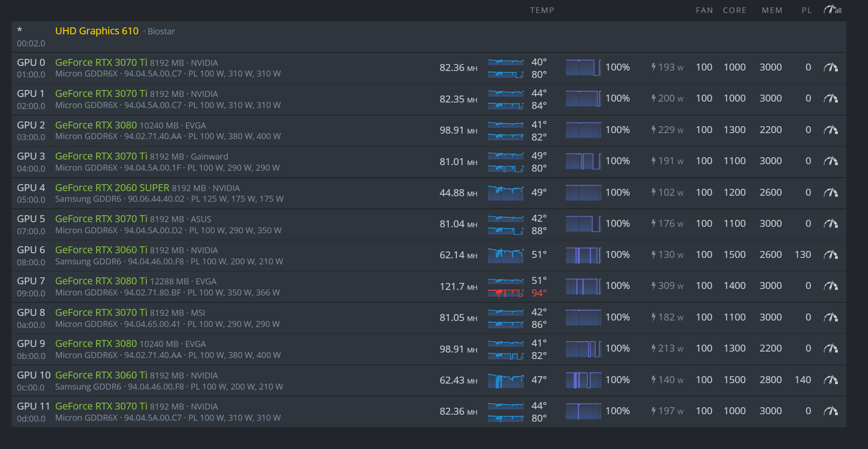Open the speedometer icon on GPU 9 row
The height and width of the screenshot is (449, 868).
click(832, 348)
